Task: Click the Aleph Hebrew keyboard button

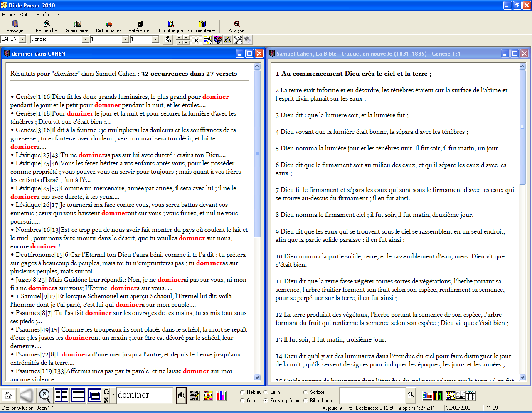Action: click(x=106, y=400)
